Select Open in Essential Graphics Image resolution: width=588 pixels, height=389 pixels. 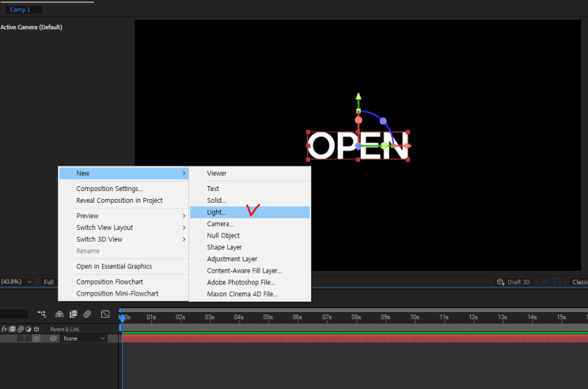123,266
